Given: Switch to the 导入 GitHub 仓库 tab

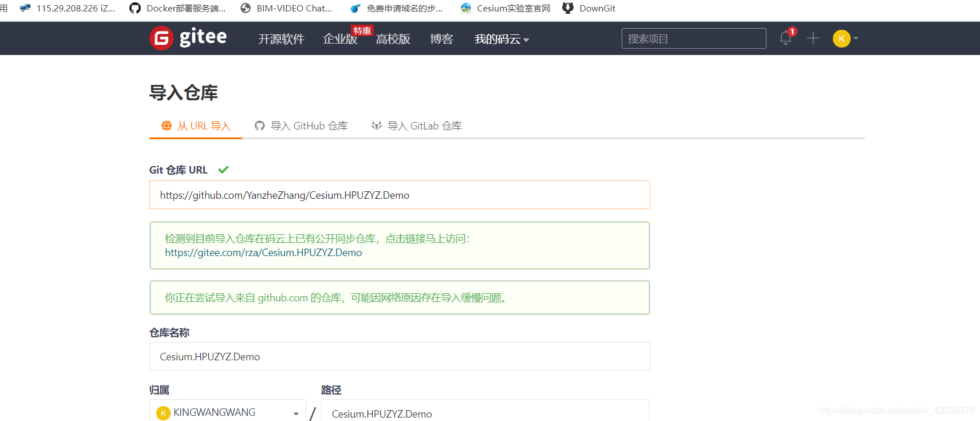Looking at the screenshot, I should pos(301,125).
